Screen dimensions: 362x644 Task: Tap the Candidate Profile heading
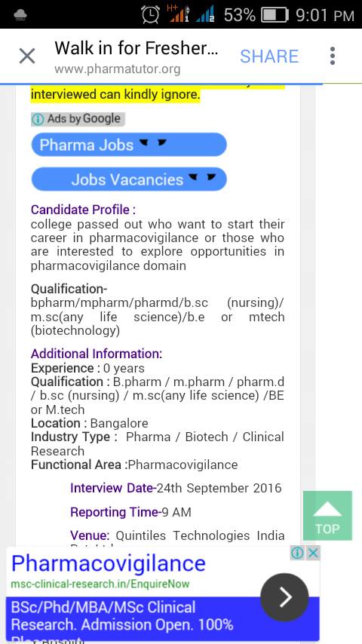tap(83, 210)
